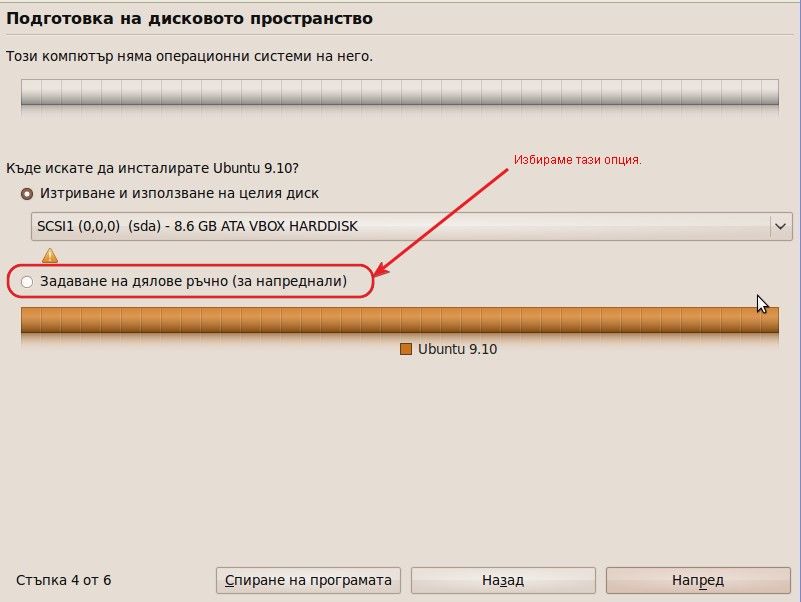Viewport: 801px width, 602px height.
Task: Click the question 'Къде искате да инсталирате Ubuntu 9.10?'
Action: (x=152, y=168)
